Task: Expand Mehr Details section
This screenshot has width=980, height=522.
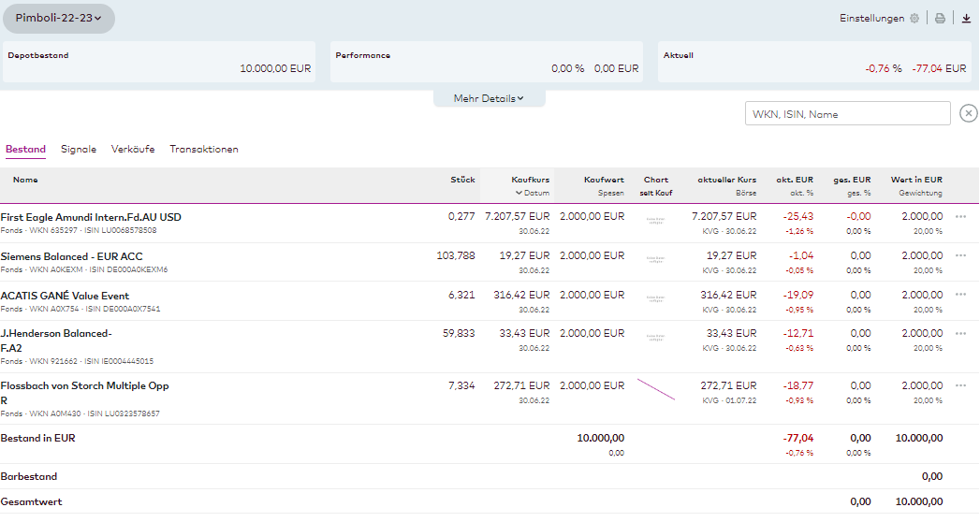Action: [489, 98]
